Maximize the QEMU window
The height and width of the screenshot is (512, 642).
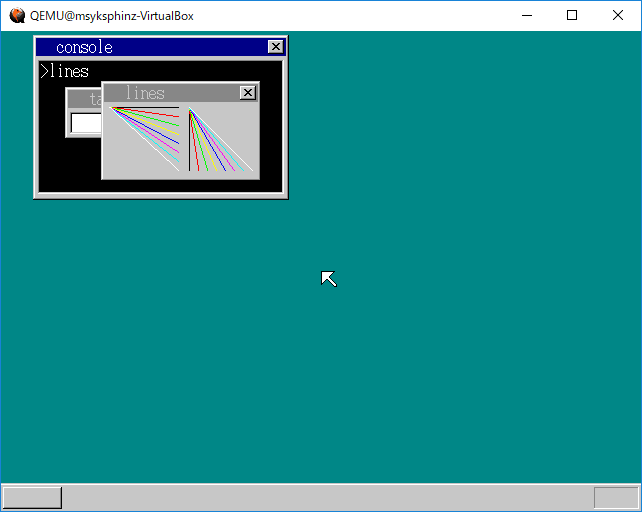572,16
